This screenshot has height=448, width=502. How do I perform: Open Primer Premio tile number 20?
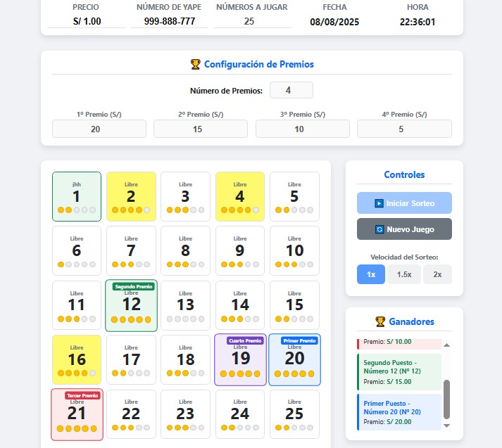click(294, 360)
